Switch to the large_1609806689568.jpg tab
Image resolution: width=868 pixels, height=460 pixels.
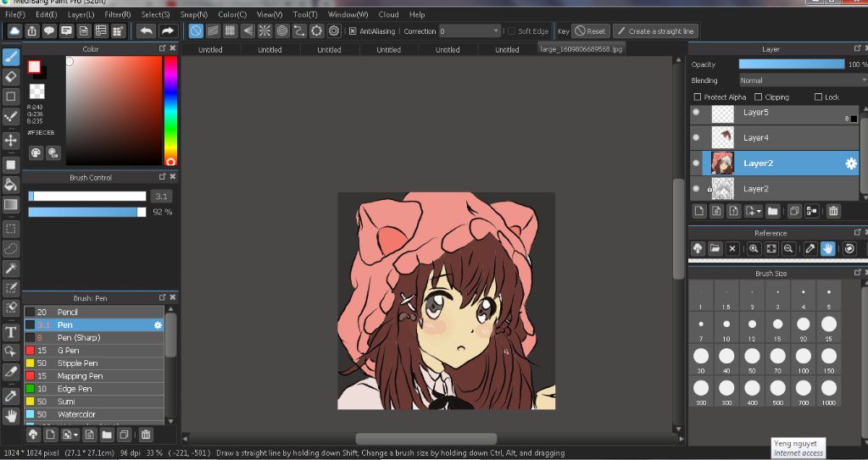[581, 49]
